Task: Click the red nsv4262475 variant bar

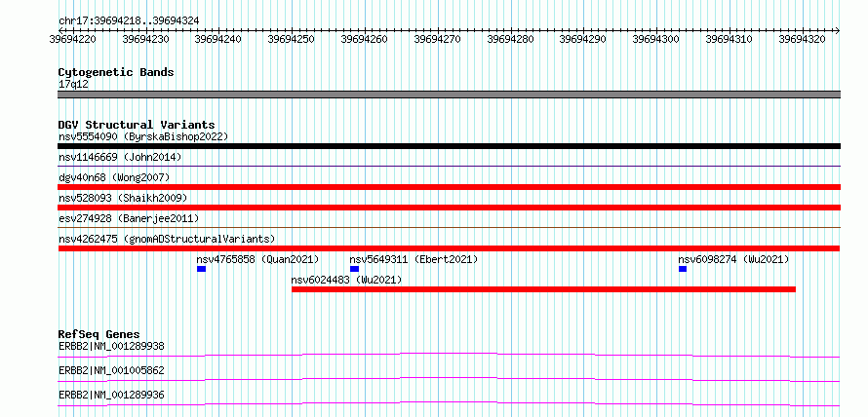Action: (x=449, y=248)
